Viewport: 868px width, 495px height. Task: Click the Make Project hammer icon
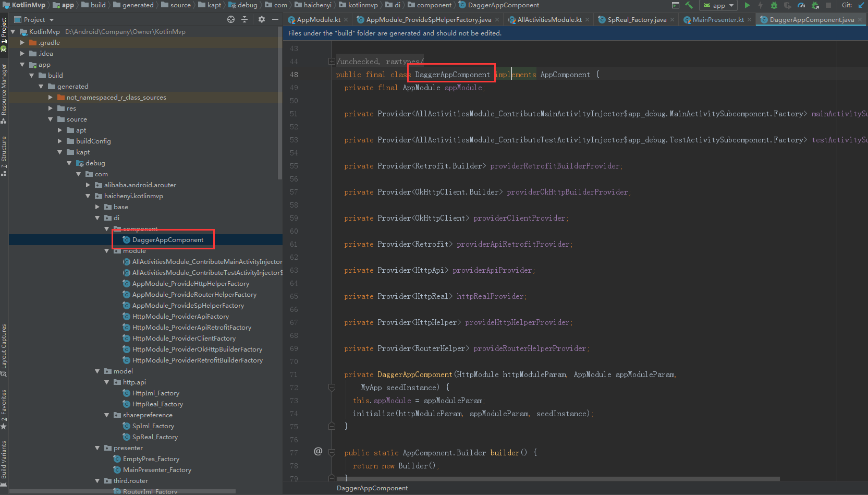click(x=689, y=5)
